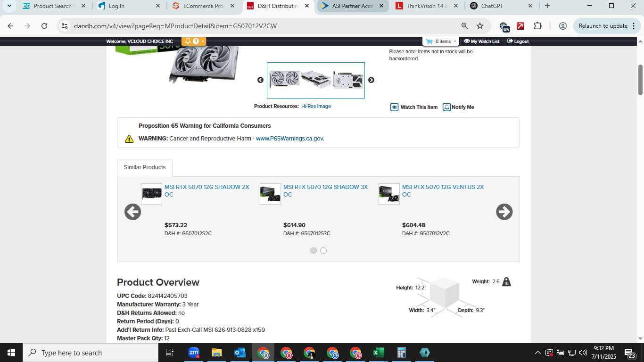Open Zoom from the taskbar
Viewport: 644px width, 362px height.
[x=193, y=353]
